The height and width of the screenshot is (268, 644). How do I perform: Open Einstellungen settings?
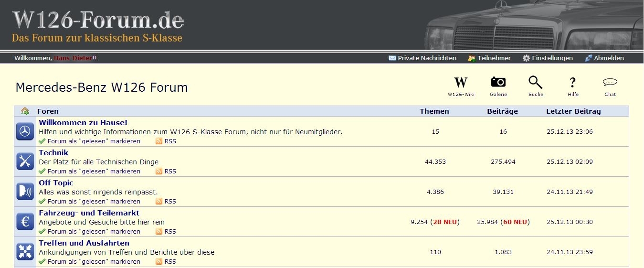pos(548,58)
